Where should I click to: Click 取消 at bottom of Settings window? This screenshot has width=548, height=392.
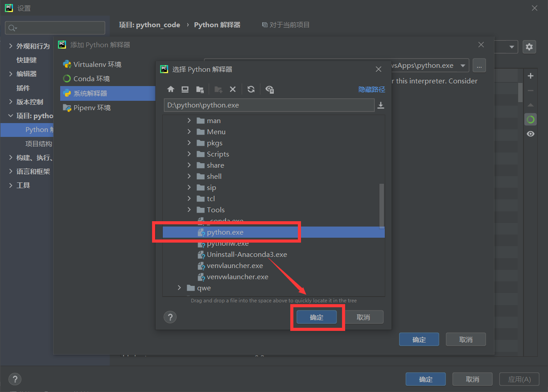click(x=473, y=379)
